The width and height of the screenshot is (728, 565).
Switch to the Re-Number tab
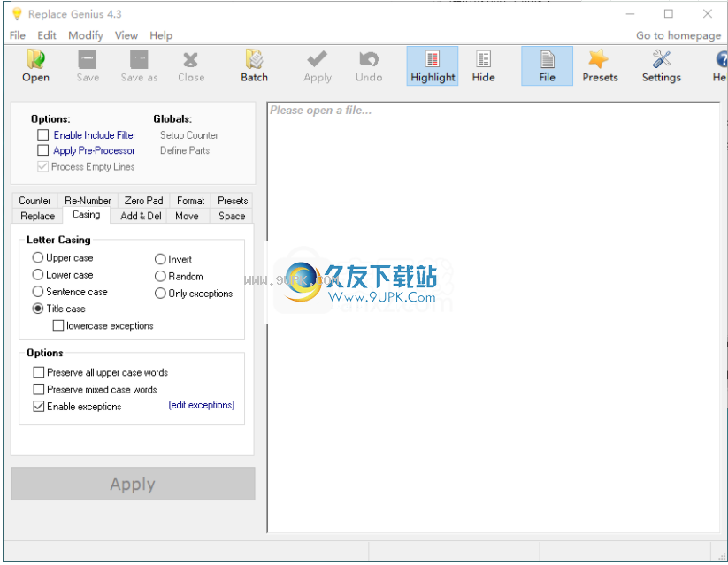[x=88, y=201]
